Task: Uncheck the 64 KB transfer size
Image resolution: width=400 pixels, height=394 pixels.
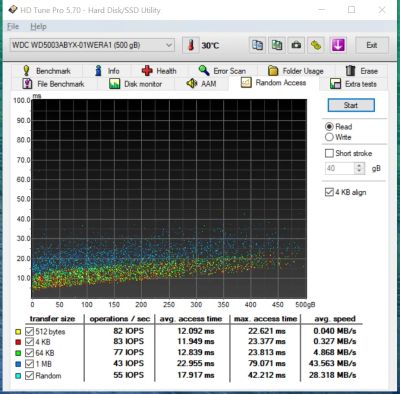Action: tap(29, 353)
